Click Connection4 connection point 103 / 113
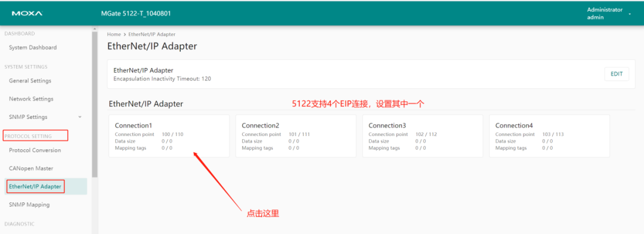This screenshot has width=644, height=234. (553, 134)
